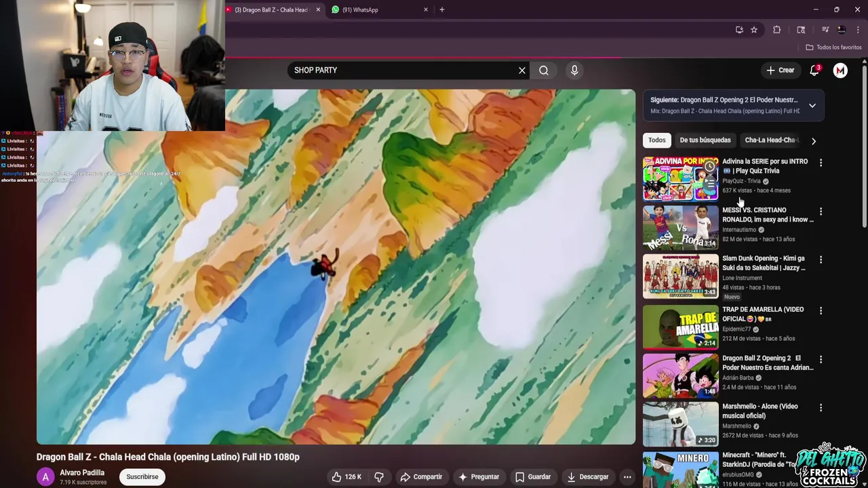Click the Crear button
Image resolution: width=868 pixels, height=488 pixels.
pos(780,70)
